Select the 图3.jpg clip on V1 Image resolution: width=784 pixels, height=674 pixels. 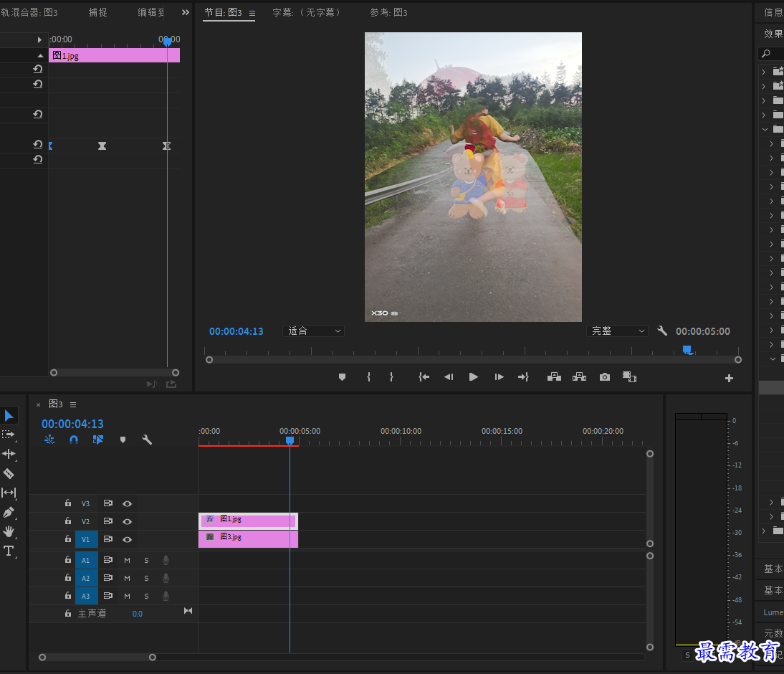coord(248,539)
